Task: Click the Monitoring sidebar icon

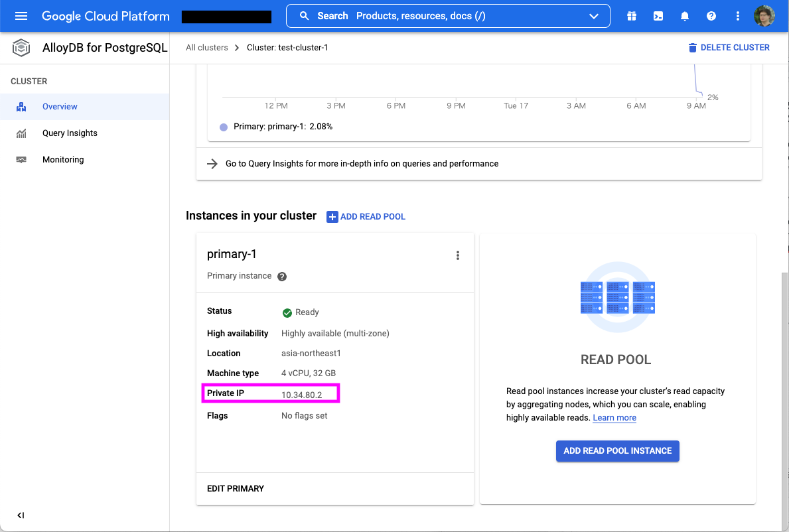Action: pos(21,160)
